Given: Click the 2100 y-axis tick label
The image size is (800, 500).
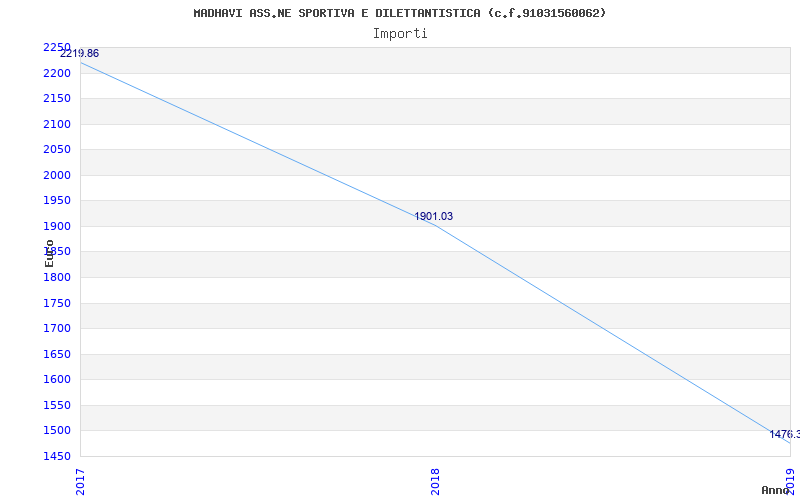Looking at the screenshot, I should [x=57, y=124].
